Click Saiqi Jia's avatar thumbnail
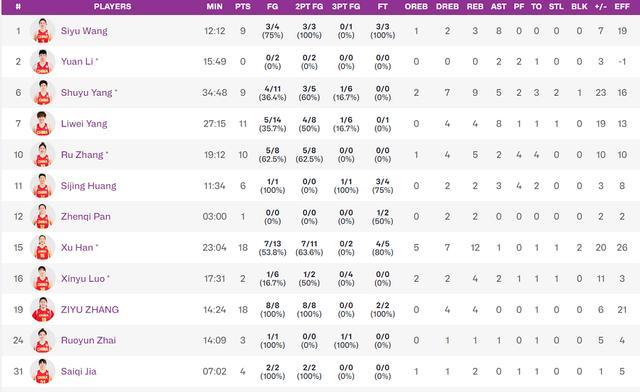The width and height of the screenshot is (640, 392). 43,372
